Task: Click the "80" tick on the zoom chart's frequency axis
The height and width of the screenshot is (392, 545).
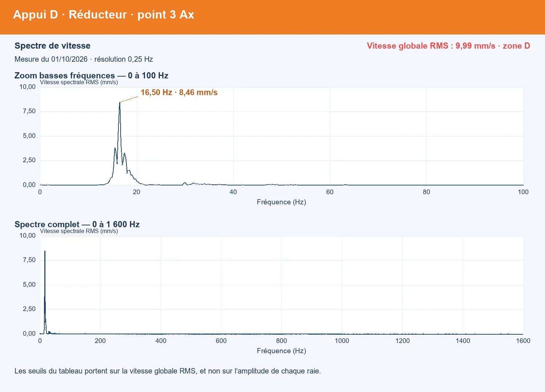Action: pyautogui.click(x=427, y=192)
